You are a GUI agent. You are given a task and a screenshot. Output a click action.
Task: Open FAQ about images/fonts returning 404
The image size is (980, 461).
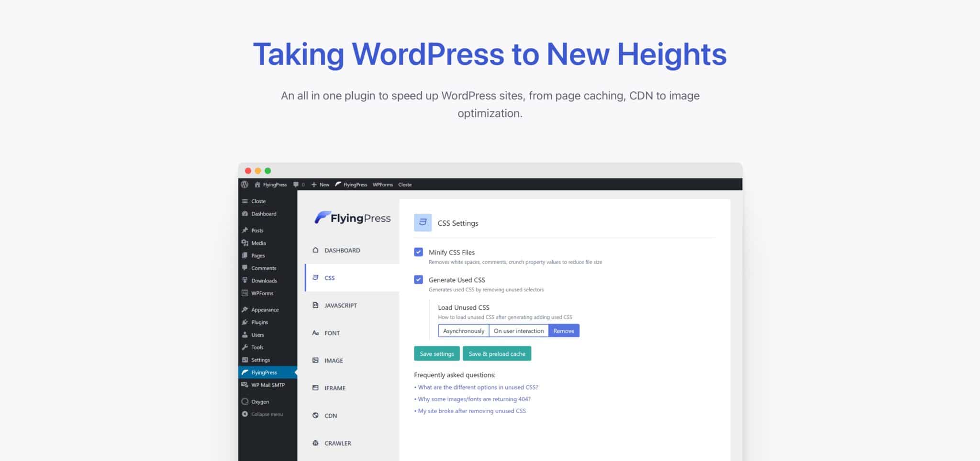pos(474,399)
